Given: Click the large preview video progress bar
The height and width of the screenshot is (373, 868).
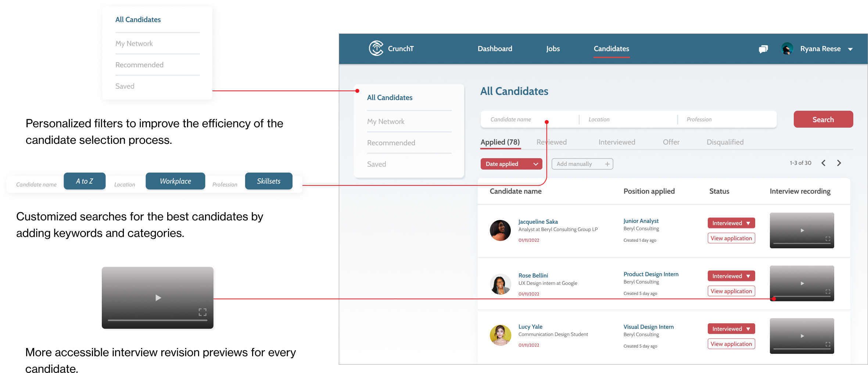Looking at the screenshot, I should [x=157, y=320].
